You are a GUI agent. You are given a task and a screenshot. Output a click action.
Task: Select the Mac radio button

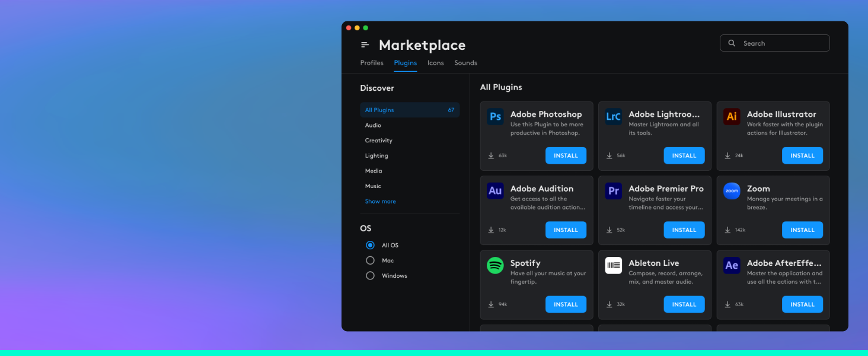point(371,260)
